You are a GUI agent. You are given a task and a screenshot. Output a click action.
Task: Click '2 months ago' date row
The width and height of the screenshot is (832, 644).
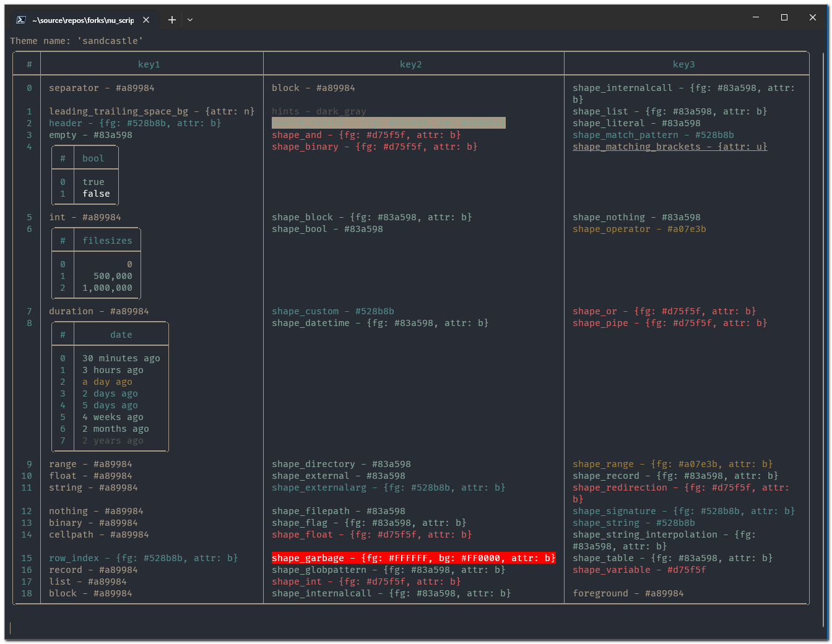116,429
